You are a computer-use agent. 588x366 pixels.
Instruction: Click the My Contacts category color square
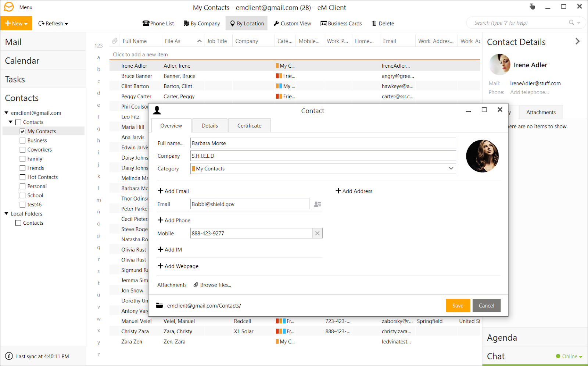[x=194, y=168]
